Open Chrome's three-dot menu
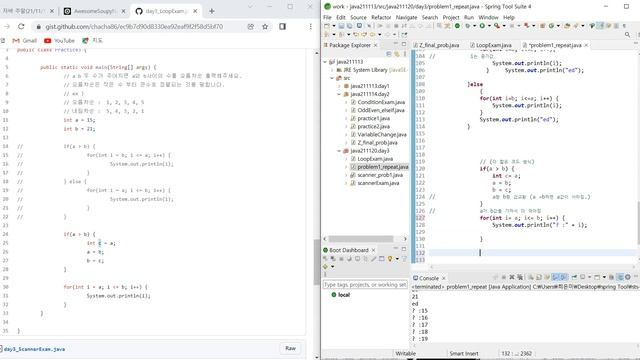Viewport: 640px width, 360px height. (310, 27)
